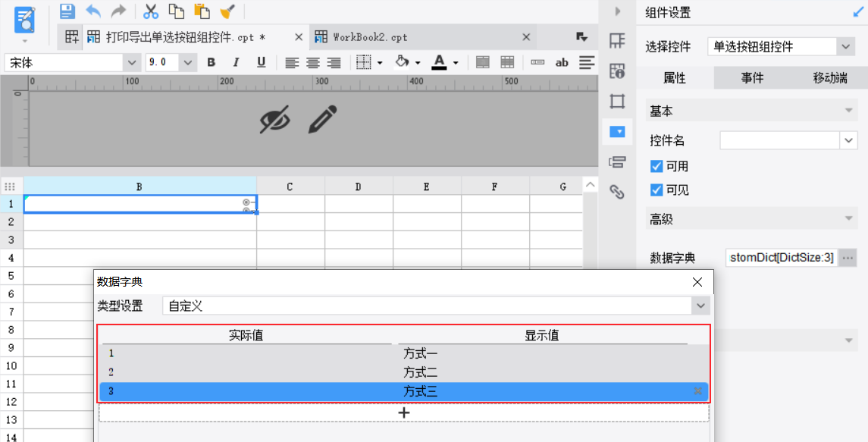The image size is (868, 442).
Task: Open font color dropdown arrow
Action: 456,63
